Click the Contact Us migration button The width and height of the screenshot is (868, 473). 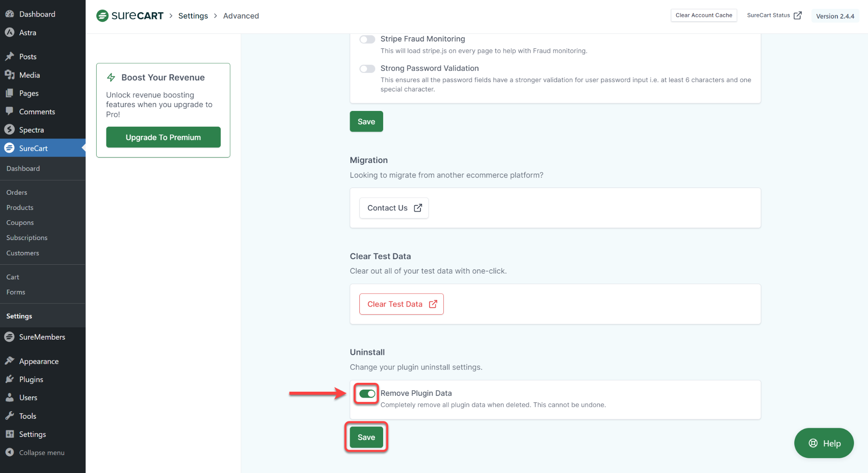tap(393, 207)
